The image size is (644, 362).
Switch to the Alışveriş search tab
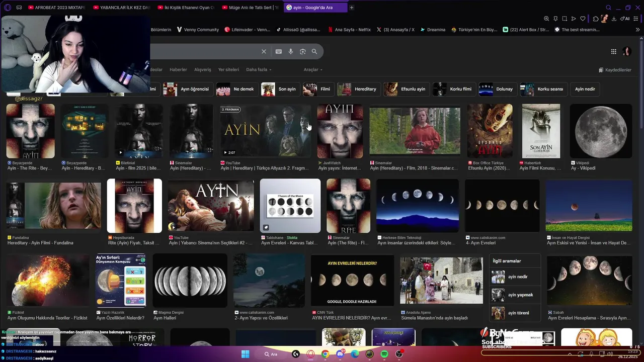[x=203, y=69]
